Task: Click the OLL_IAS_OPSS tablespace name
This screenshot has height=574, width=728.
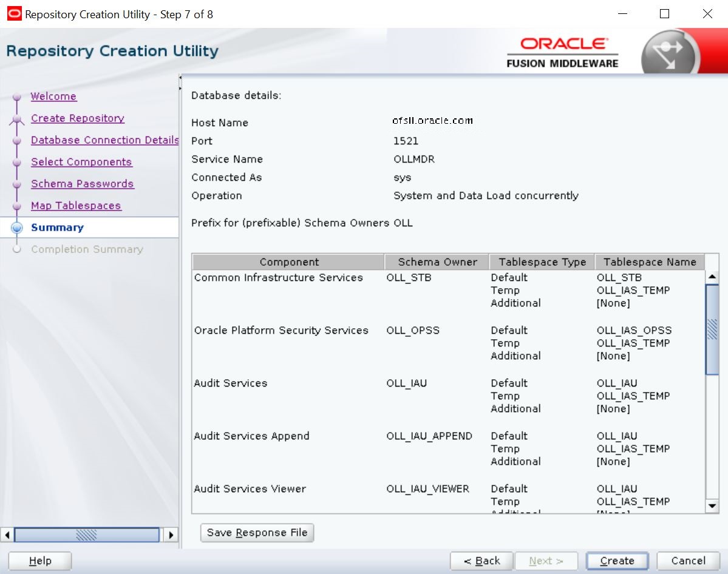Action: point(634,330)
